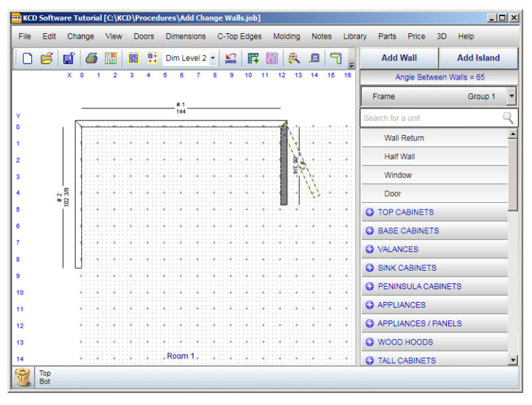Click the New file toolbar icon

point(27,59)
